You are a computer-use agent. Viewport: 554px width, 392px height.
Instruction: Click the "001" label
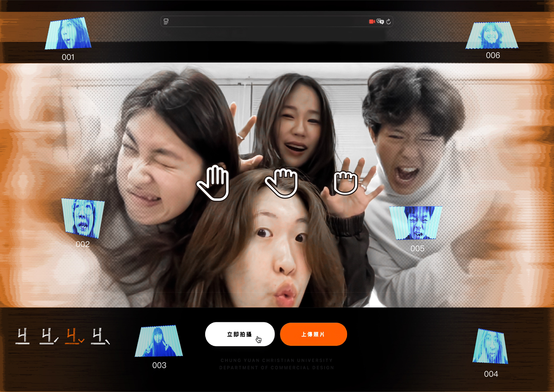[x=68, y=57]
